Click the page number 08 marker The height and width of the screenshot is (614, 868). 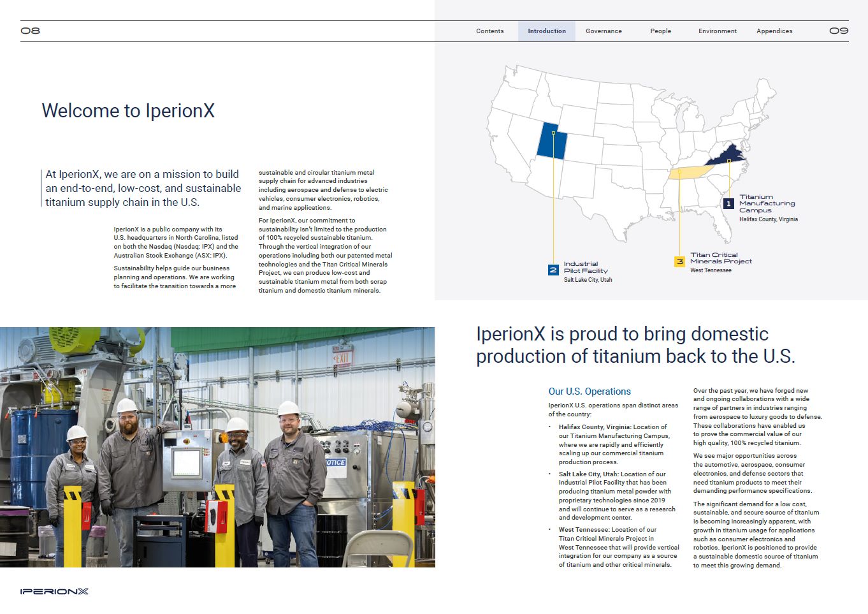pyautogui.click(x=30, y=31)
